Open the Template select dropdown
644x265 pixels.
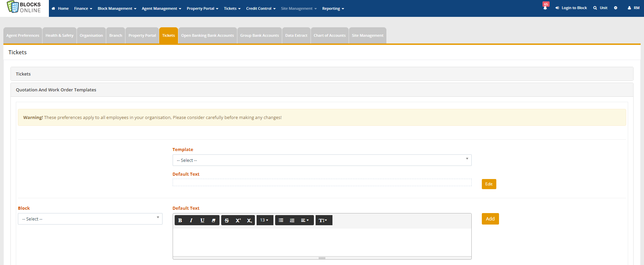[x=322, y=160]
